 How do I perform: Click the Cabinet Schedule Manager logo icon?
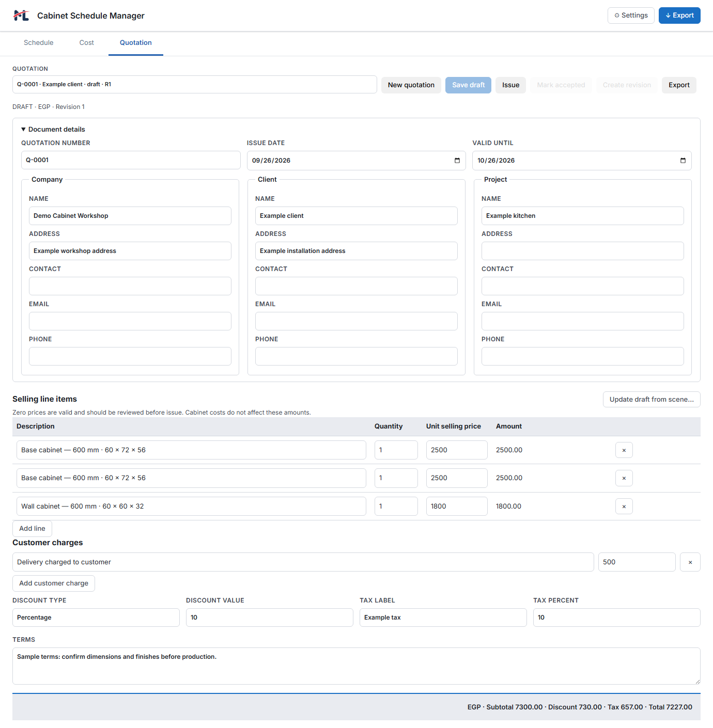(21, 15)
